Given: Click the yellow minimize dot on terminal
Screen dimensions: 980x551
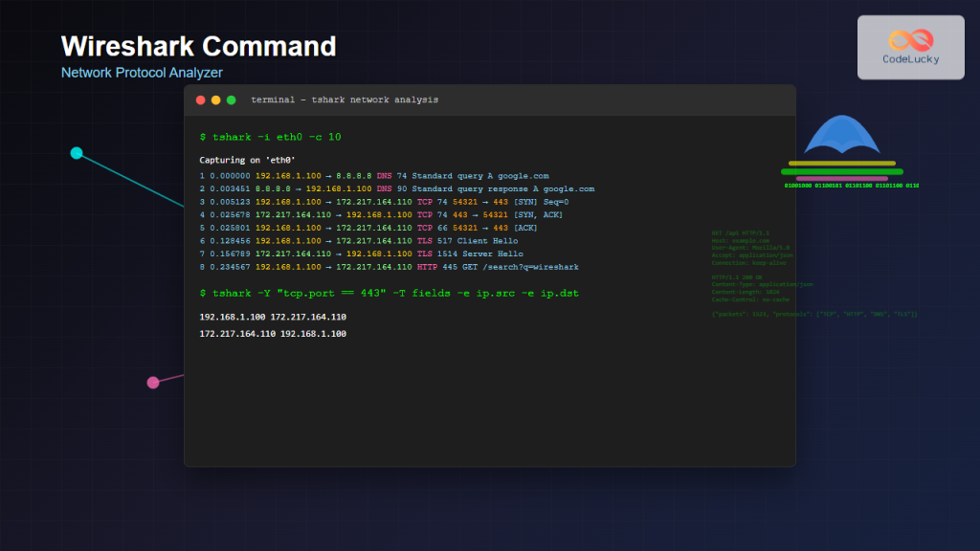Looking at the screenshot, I should (215, 100).
